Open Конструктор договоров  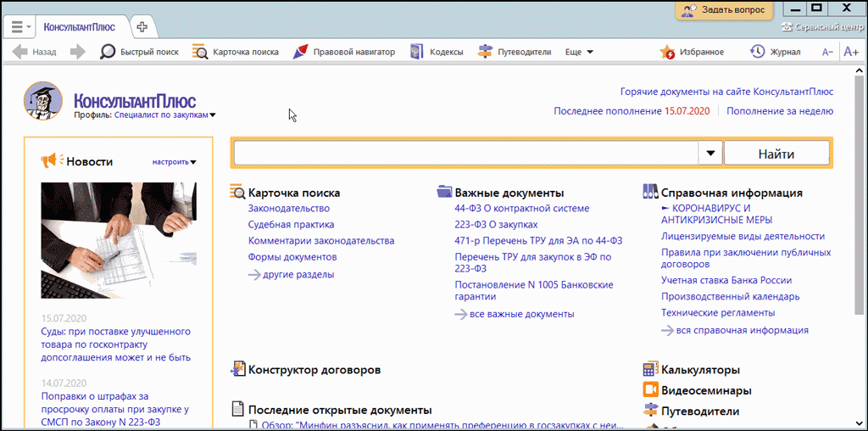tap(314, 370)
